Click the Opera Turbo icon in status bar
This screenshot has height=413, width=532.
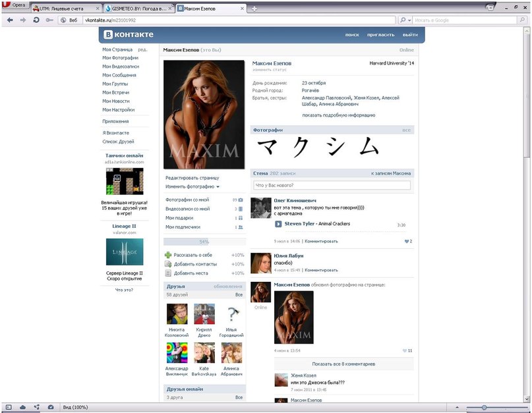pyautogui.click(x=51, y=408)
